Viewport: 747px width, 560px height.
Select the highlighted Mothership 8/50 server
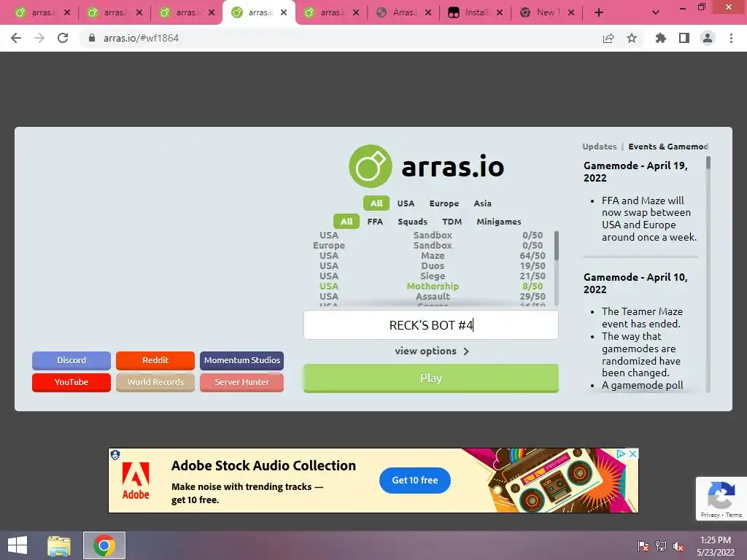click(x=430, y=286)
